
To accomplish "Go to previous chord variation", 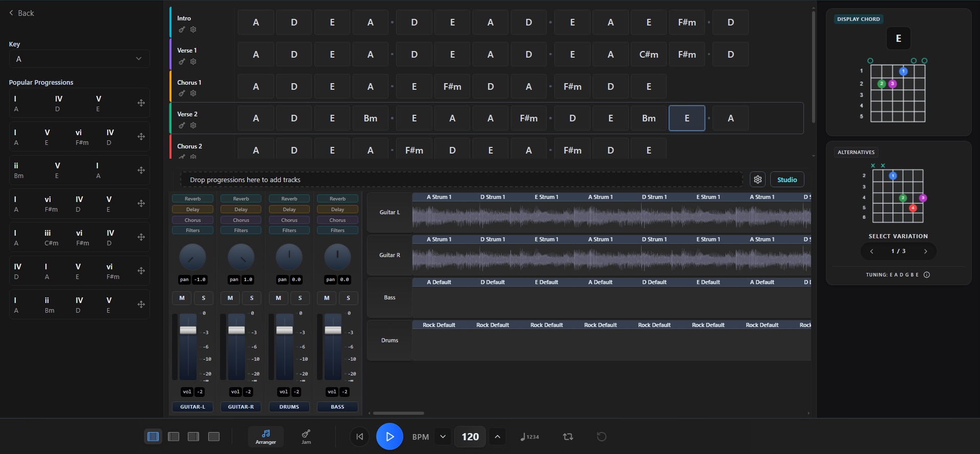I will pyautogui.click(x=872, y=251).
